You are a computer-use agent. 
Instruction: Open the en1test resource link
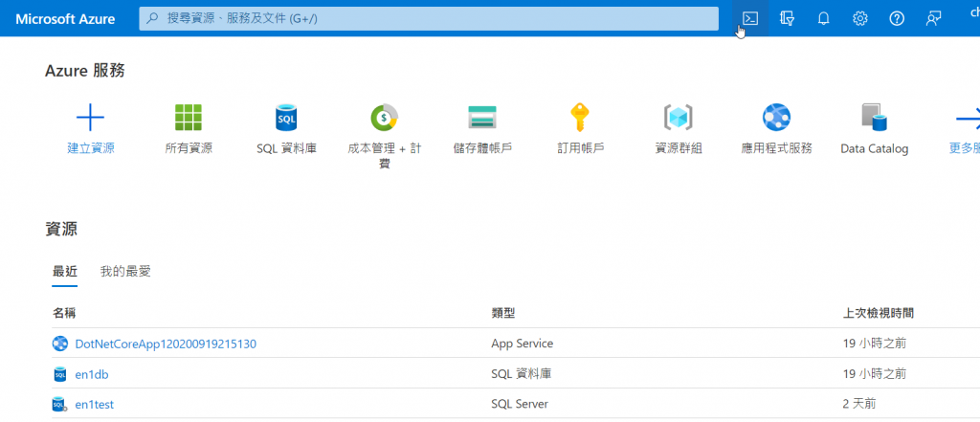pos(95,405)
